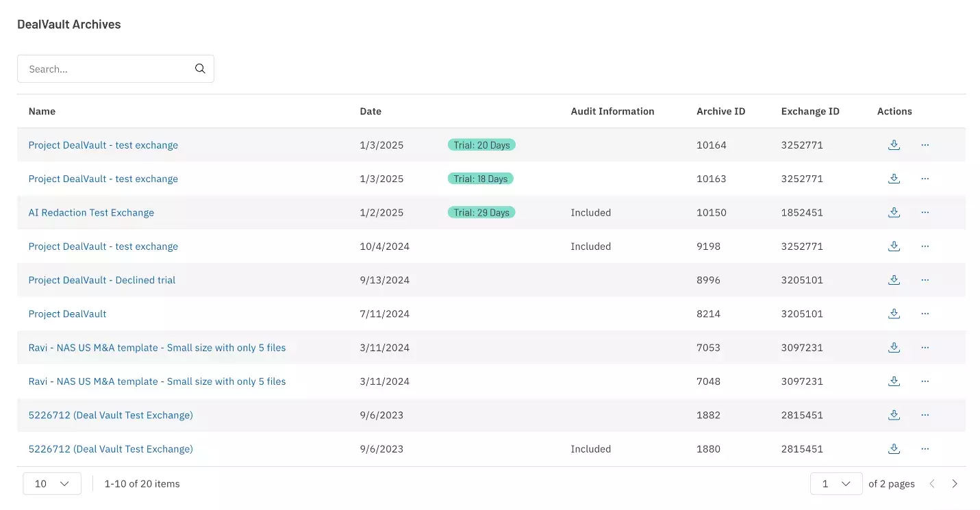Screen dimensions: 980x510
Task: Click the previous page arrow
Action: pyautogui.click(x=932, y=483)
